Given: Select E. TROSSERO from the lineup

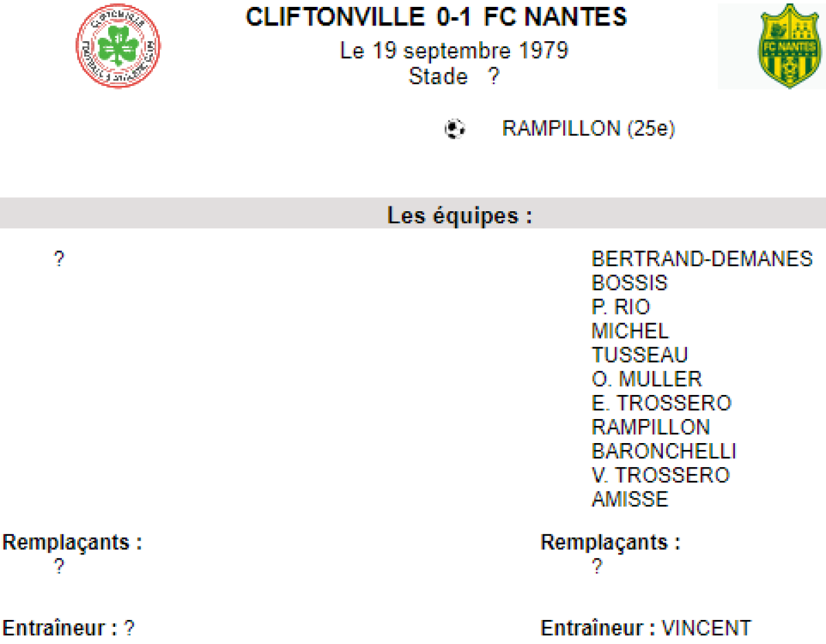Looking at the screenshot, I should click(x=661, y=403).
